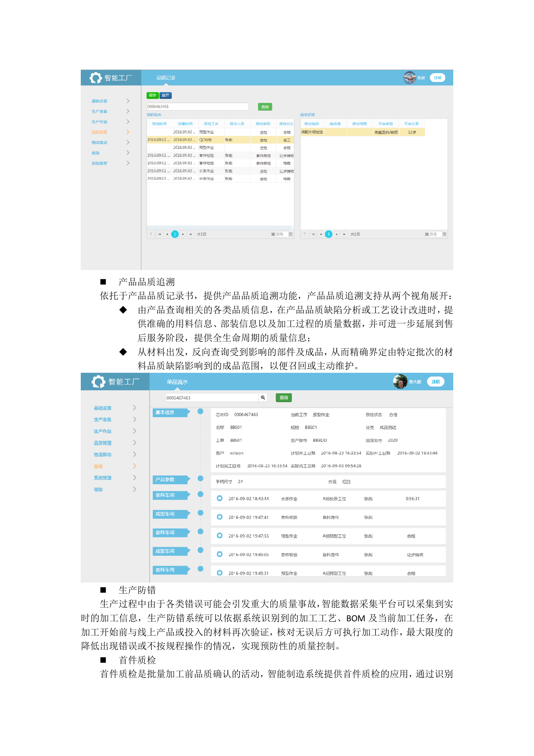Click 查询 button beside the 0006463401 field
The height and width of the screenshot is (756, 534).
click(265, 107)
